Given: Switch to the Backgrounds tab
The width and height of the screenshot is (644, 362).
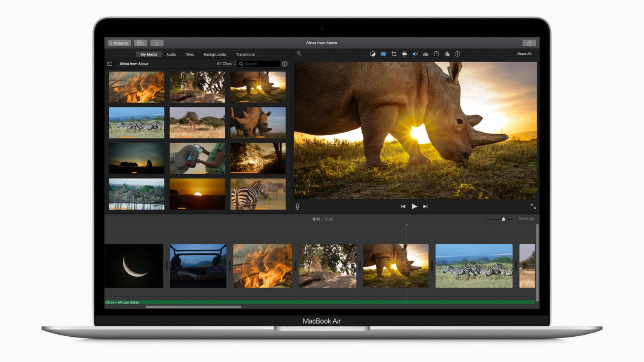Looking at the screenshot, I should 214,54.
